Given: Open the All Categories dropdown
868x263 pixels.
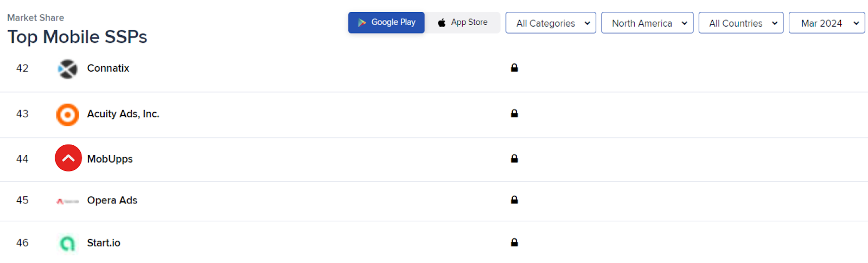Looking at the screenshot, I should click(551, 23).
